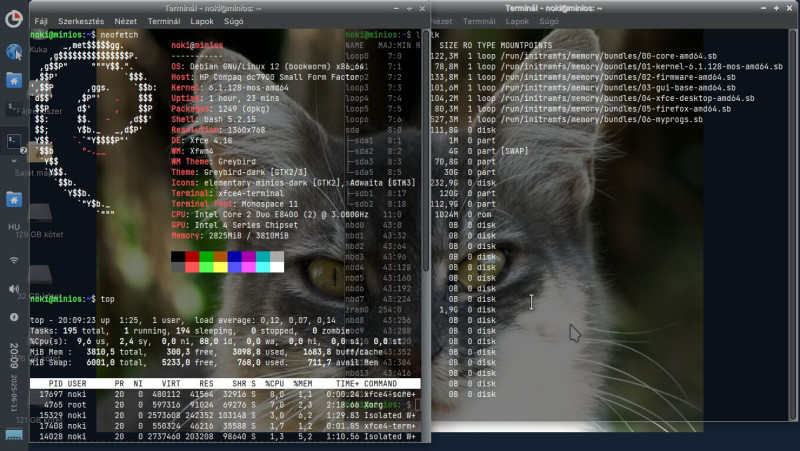Open the Szerkesztés menu

pos(81,21)
